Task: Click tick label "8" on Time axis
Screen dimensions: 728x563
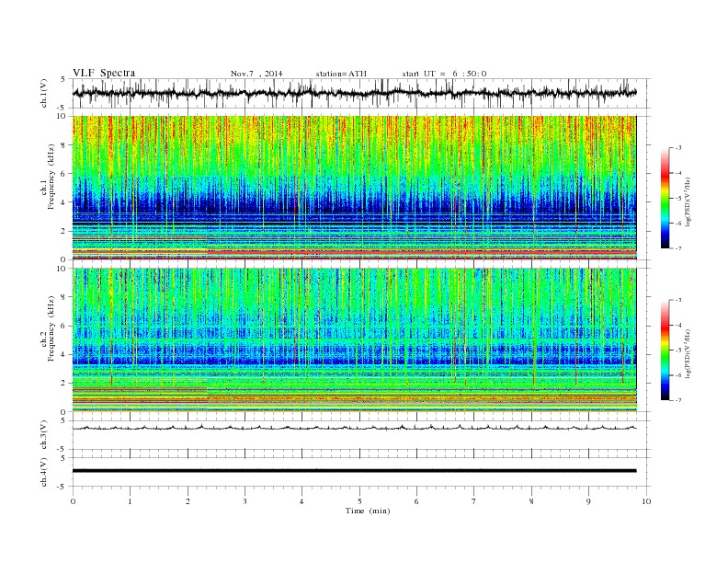Action: (x=531, y=501)
